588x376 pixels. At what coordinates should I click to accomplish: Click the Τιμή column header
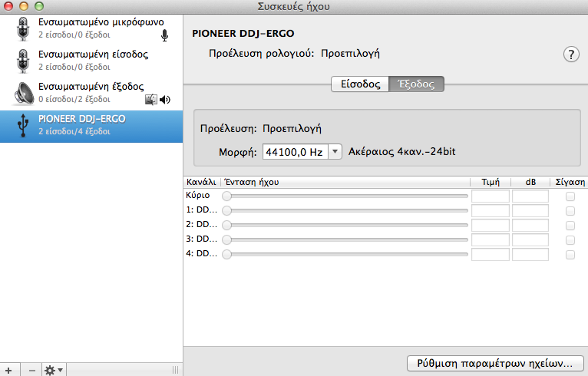pyautogui.click(x=491, y=182)
